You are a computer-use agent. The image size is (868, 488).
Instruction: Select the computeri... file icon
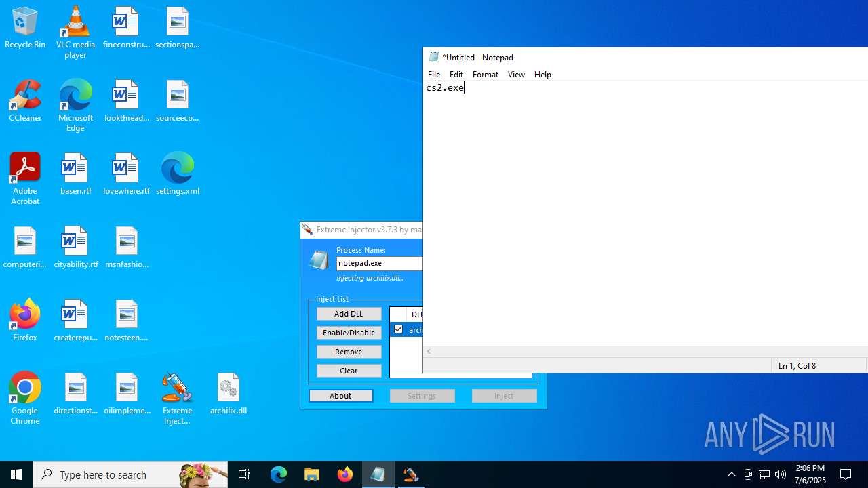pyautogui.click(x=25, y=248)
